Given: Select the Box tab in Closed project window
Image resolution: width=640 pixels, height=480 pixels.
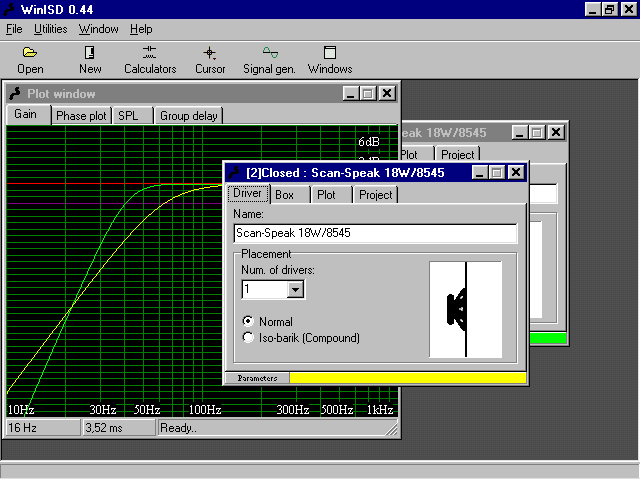Looking at the screenshot, I should tap(289, 195).
